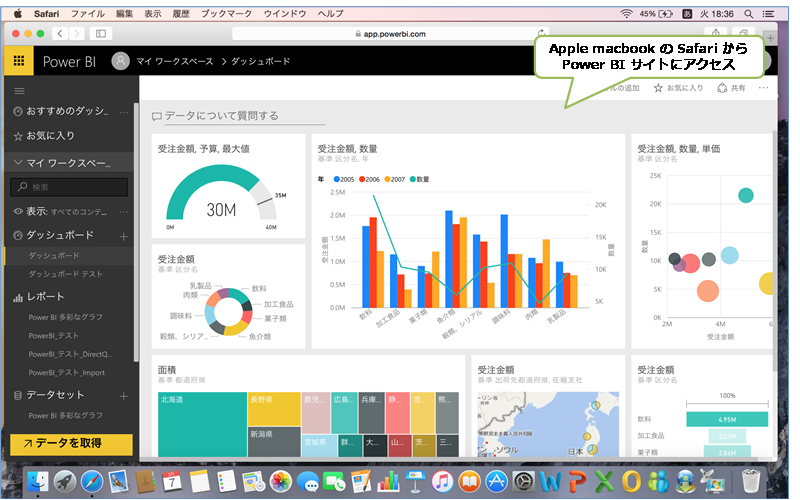Open report PowerBI_テスト_Import
Image resolution: width=800 pixels, height=500 pixels.
point(66,373)
